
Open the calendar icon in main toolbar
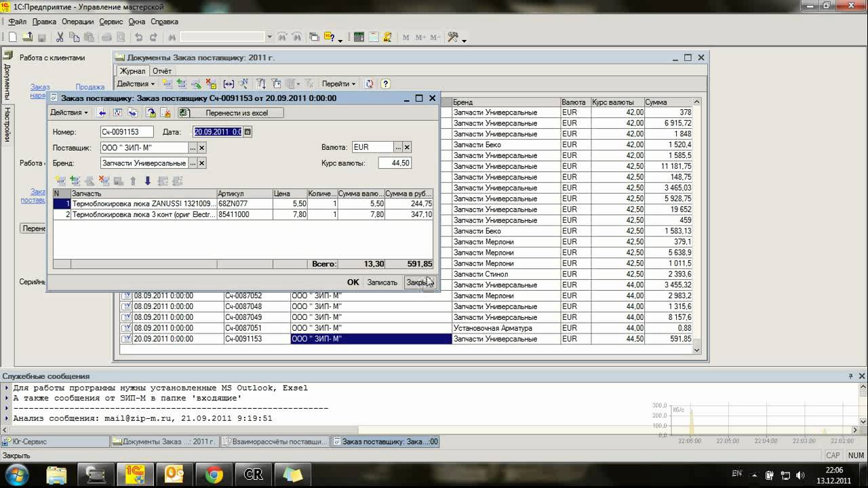373,37
